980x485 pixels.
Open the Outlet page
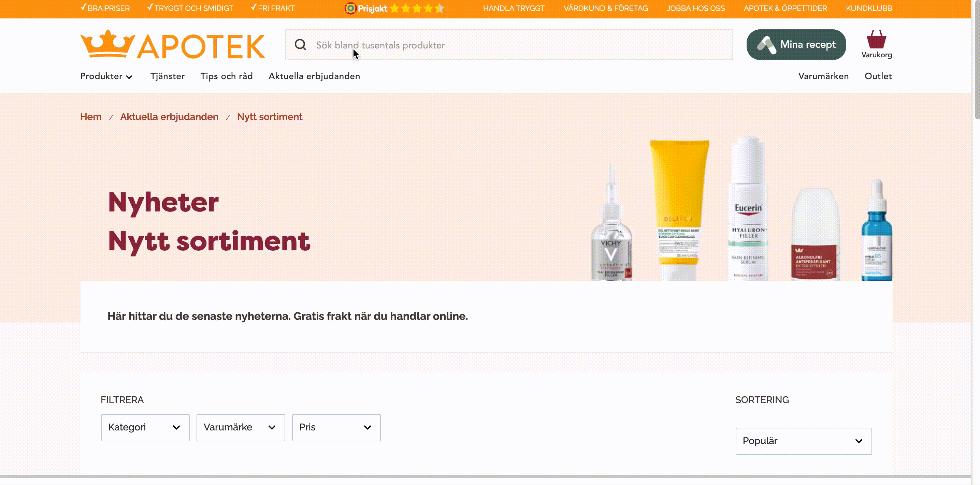[878, 76]
